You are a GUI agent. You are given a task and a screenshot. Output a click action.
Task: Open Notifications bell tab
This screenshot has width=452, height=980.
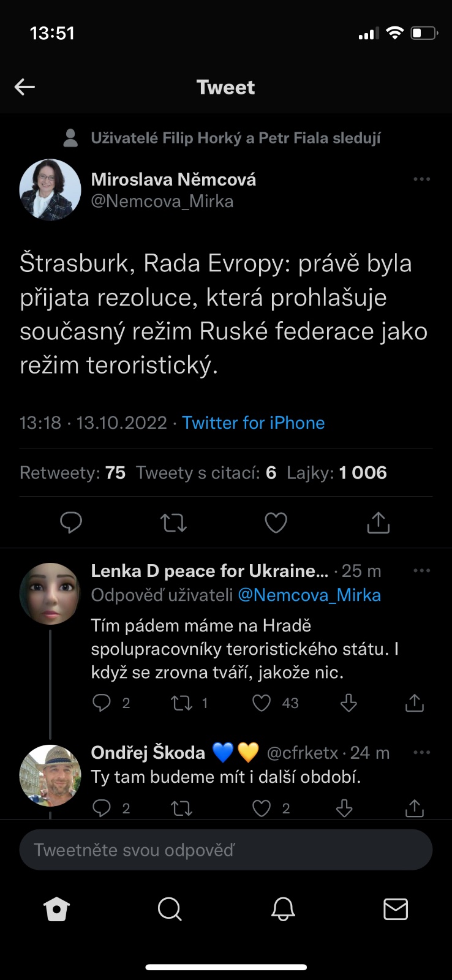point(283,910)
